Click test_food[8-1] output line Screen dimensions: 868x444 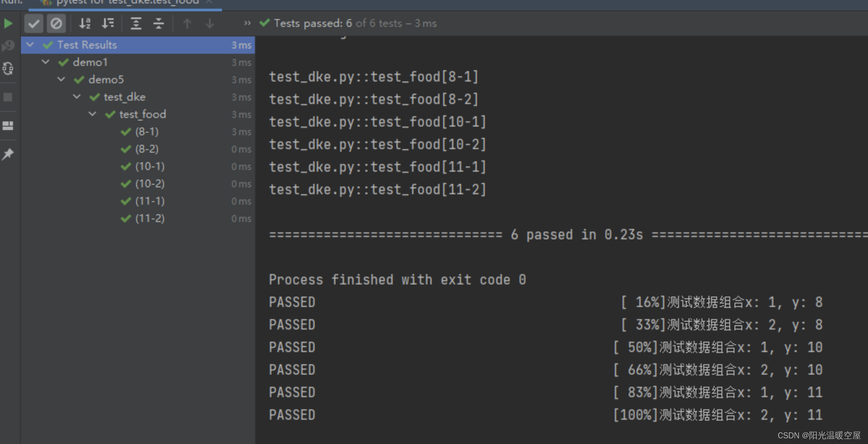(373, 77)
